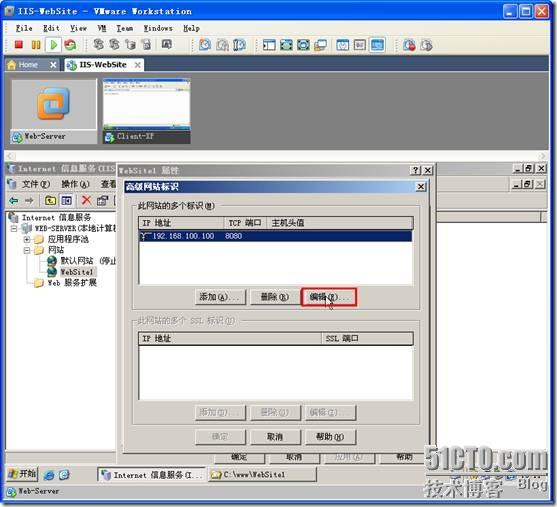Viewport: 557px width, 507px height.
Task: Toggle the VMware sidebar view icon
Action: tap(269, 45)
